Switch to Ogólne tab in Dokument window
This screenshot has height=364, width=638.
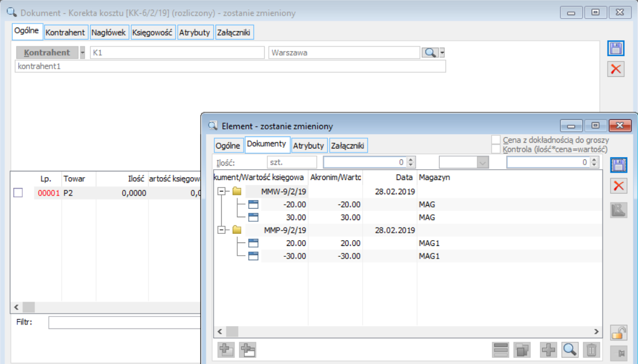point(27,31)
